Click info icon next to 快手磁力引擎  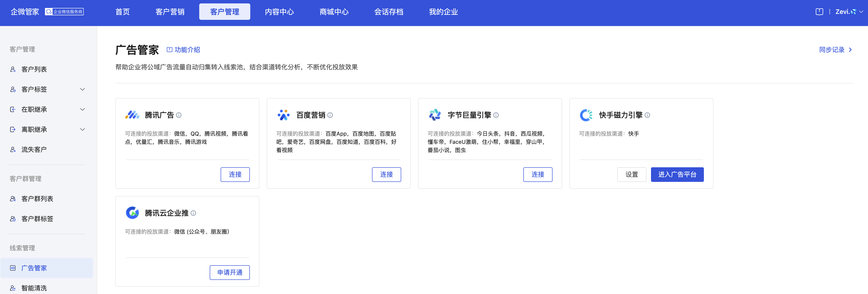647,115
